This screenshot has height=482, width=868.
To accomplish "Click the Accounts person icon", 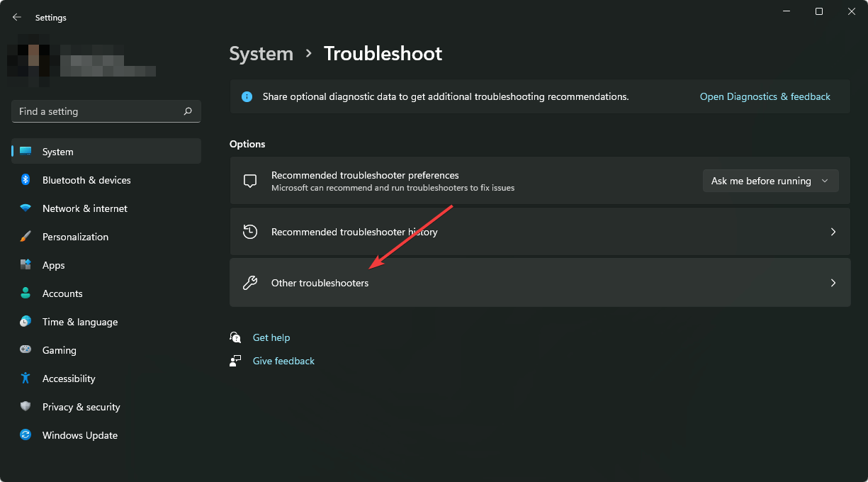I will (26, 293).
